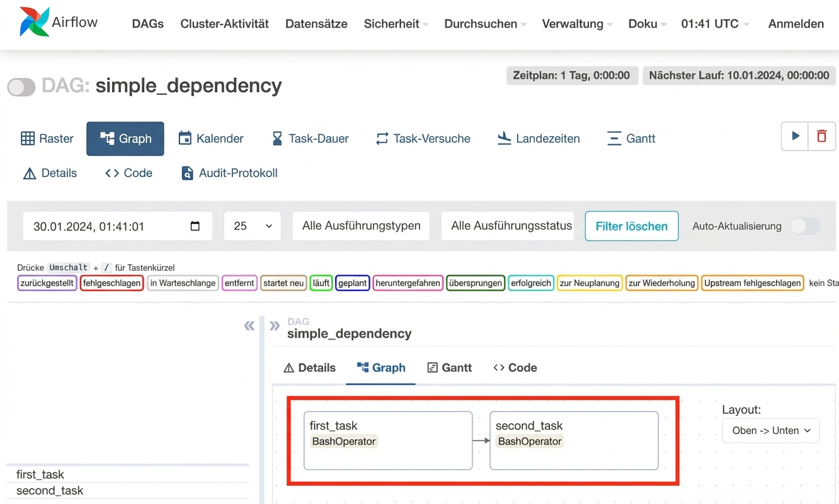Select the second_task node in graph
The height and width of the screenshot is (504, 839).
point(574,440)
